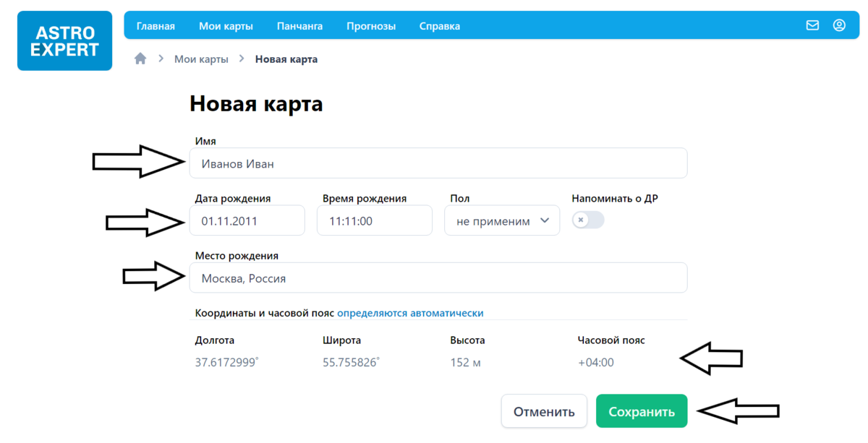Open the user profile icon
The width and height of the screenshot is (868, 443).
pyautogui.click(x=839, y=25)
